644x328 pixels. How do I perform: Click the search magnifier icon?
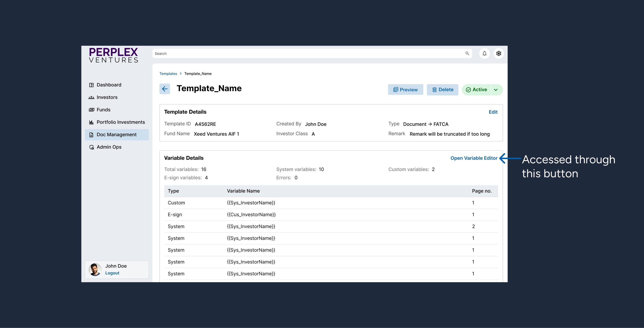click(x=467, y=53)
